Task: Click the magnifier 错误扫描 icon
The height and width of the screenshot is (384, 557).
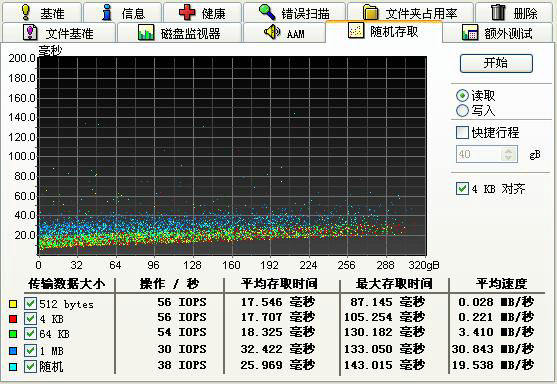Action: (266, 12)
